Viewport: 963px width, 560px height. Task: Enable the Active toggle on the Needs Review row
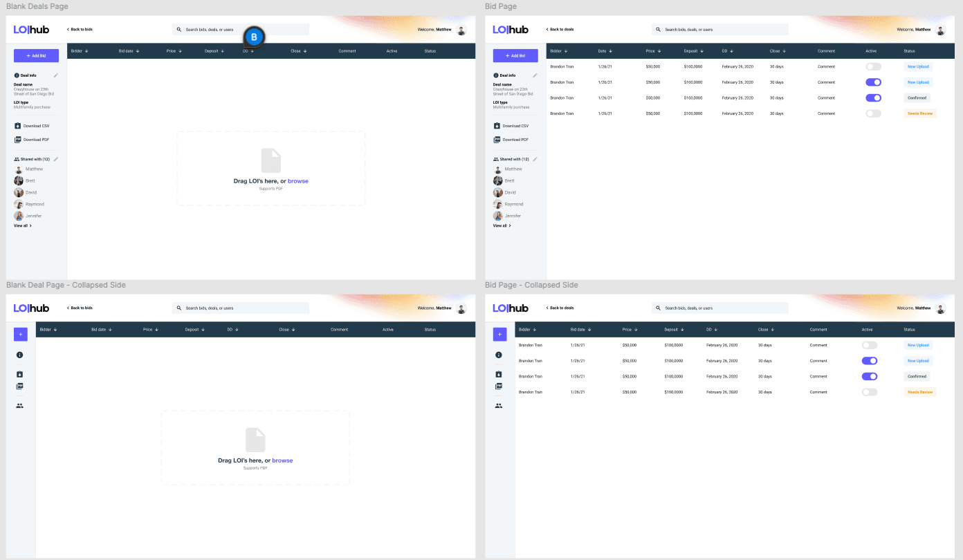pos(873,113)
